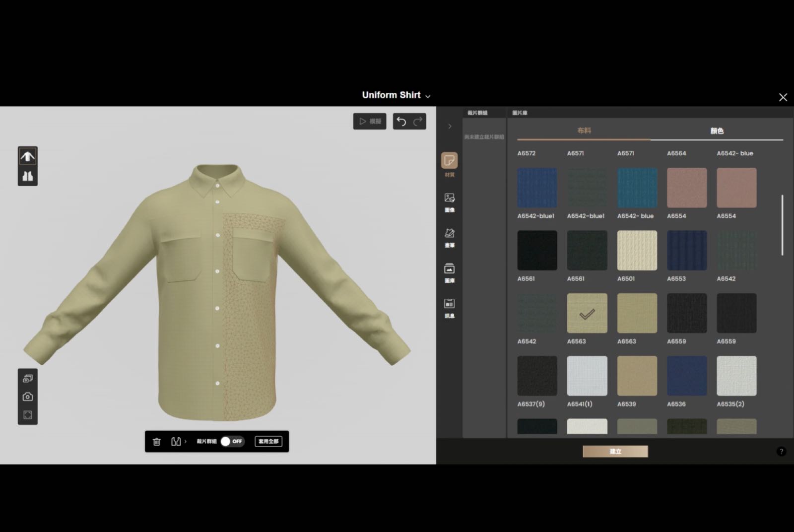794x532 pixels.
Task: Pick the unchecked A6563 khaki swatch
Action: tap(637, 313)
